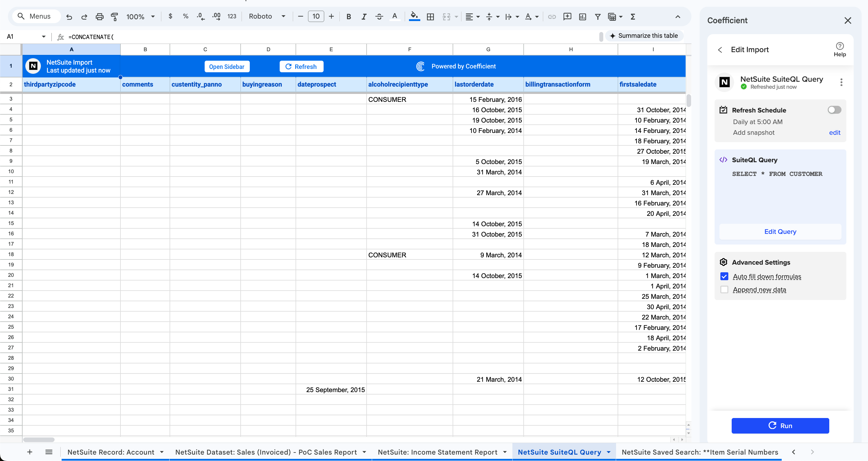The width and height of the screenshot is (868, 461).
Task: Open the NetSuite SuiteQL Query options menu
Action: point(841,82)
